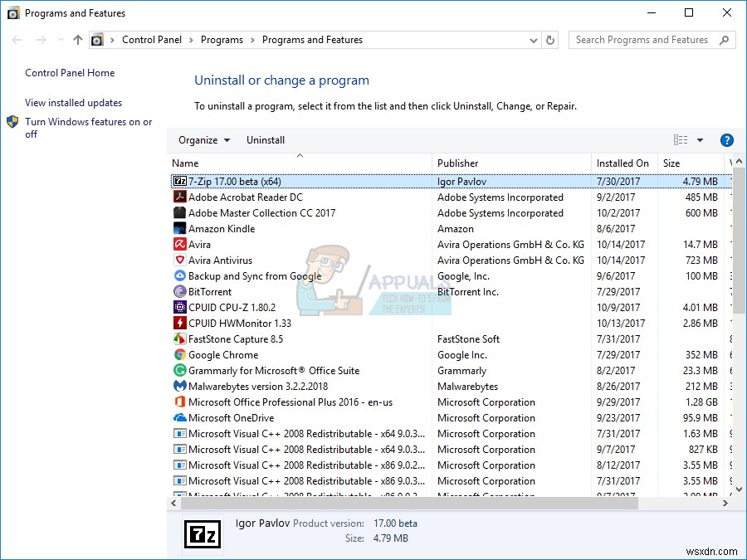Click the Uninstall button
The height and width of the screenshot is (560, 747).
[266, 140]
